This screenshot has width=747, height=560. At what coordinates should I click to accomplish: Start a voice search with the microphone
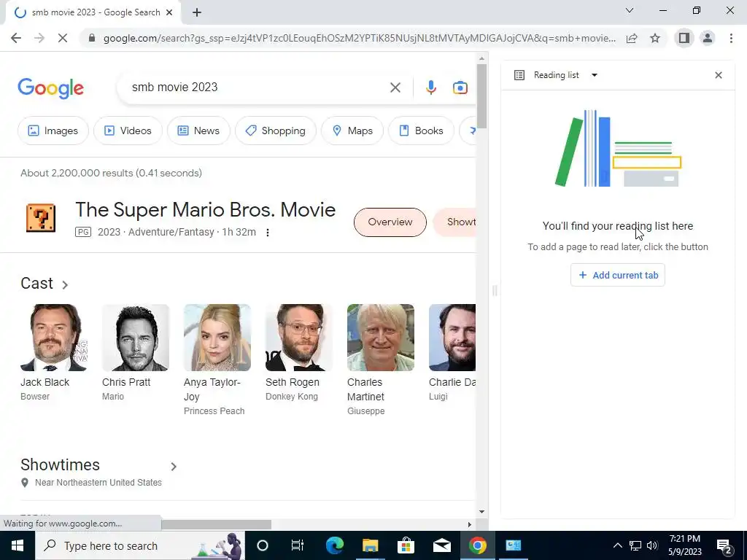(x=430, y=87)
